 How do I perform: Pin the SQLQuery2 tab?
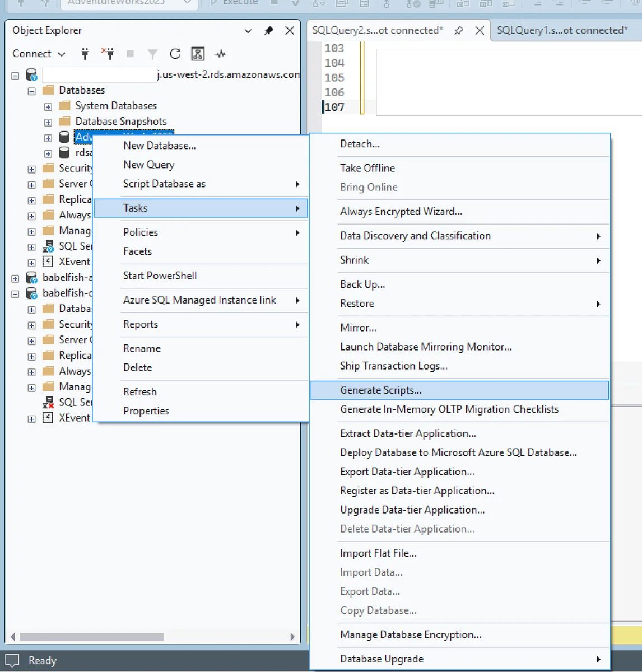(459, 31)
